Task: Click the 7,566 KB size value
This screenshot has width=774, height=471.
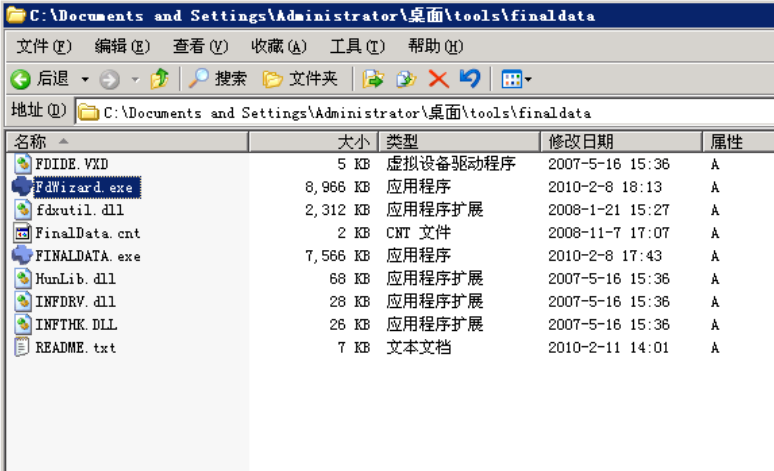Action: [x=338, y=255]
